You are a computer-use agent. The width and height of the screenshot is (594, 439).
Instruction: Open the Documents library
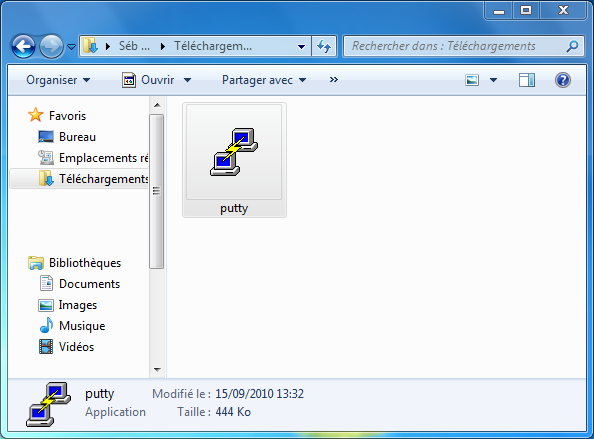tap(89, 284)
